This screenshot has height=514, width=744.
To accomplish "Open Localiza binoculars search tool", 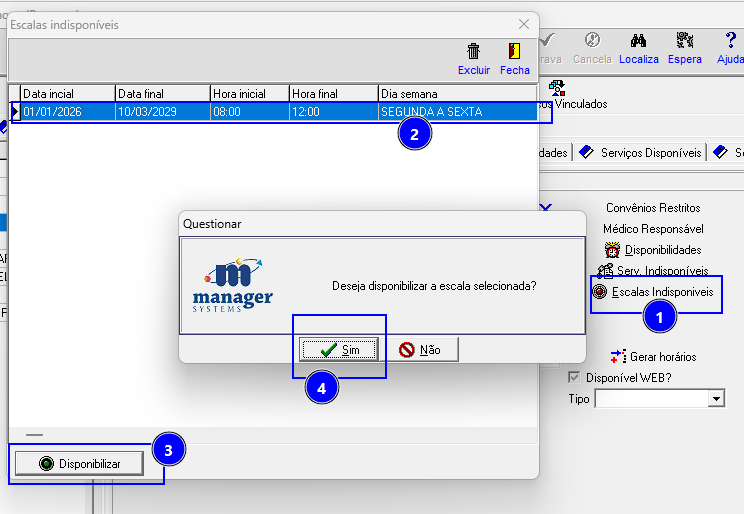I will 638,41.
